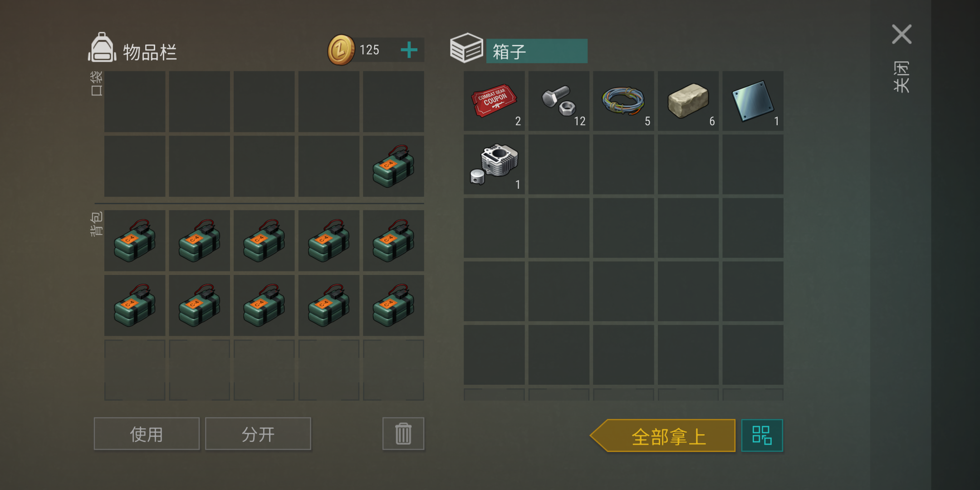Click the chest sort grid icon
980x490 pixels.
pos(762,435)
